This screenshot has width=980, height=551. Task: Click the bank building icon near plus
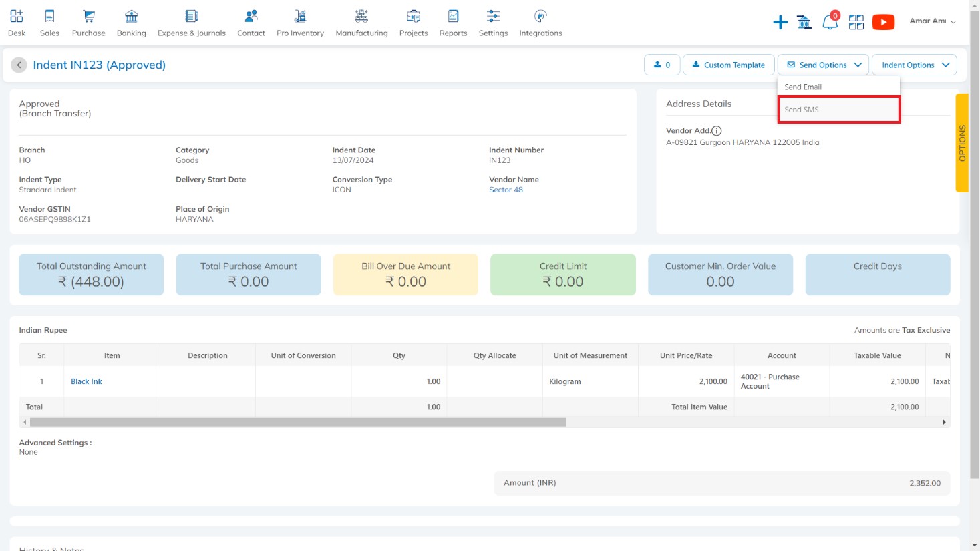804,22
